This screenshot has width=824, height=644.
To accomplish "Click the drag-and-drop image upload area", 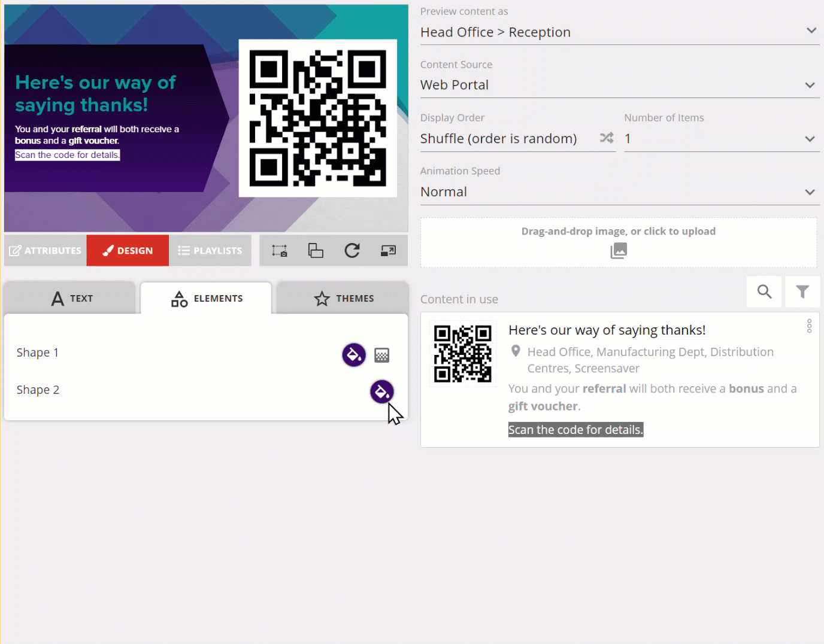I will tap(619, 242).
